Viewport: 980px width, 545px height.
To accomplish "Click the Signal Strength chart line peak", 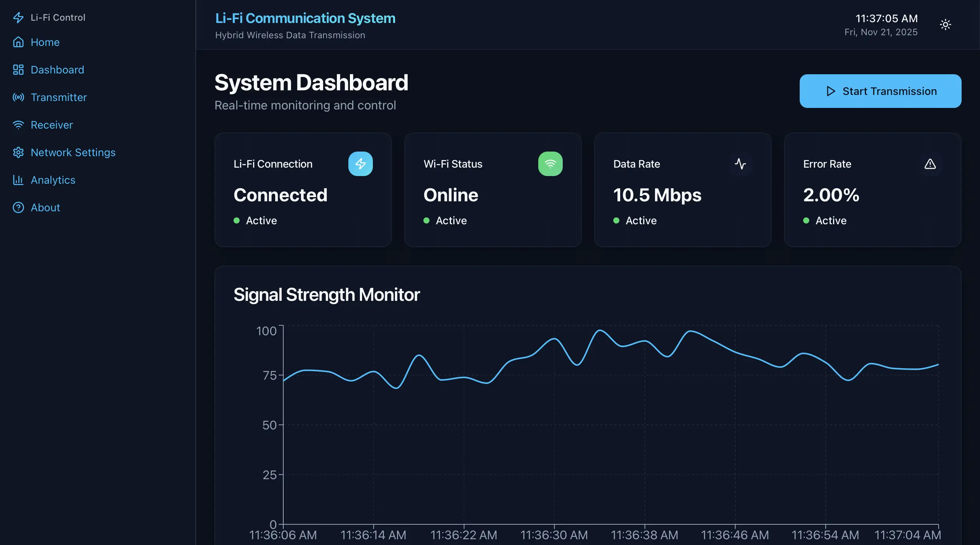I will (599, 330).
